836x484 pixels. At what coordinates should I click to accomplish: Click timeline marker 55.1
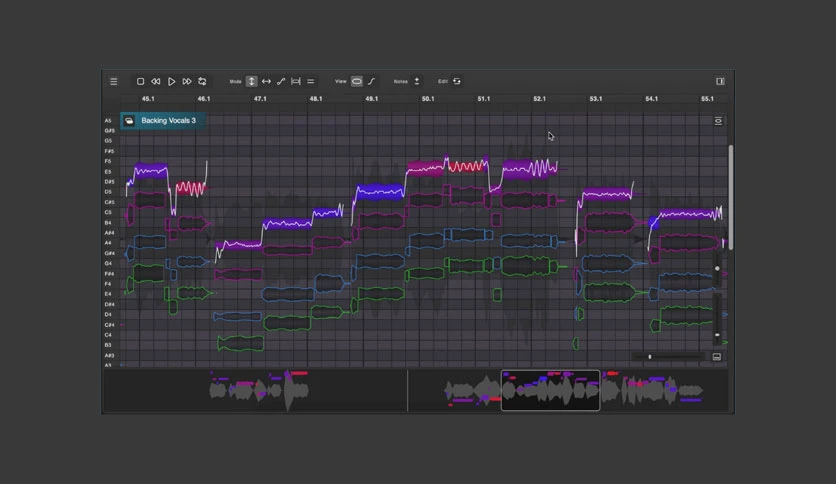(707, 99)
